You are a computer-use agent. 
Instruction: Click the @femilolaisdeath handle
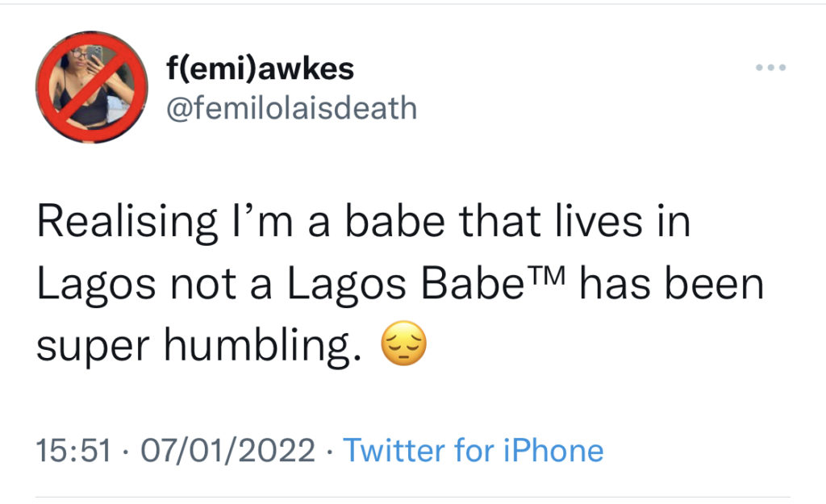pyautogui.click(x=291, y=107)
